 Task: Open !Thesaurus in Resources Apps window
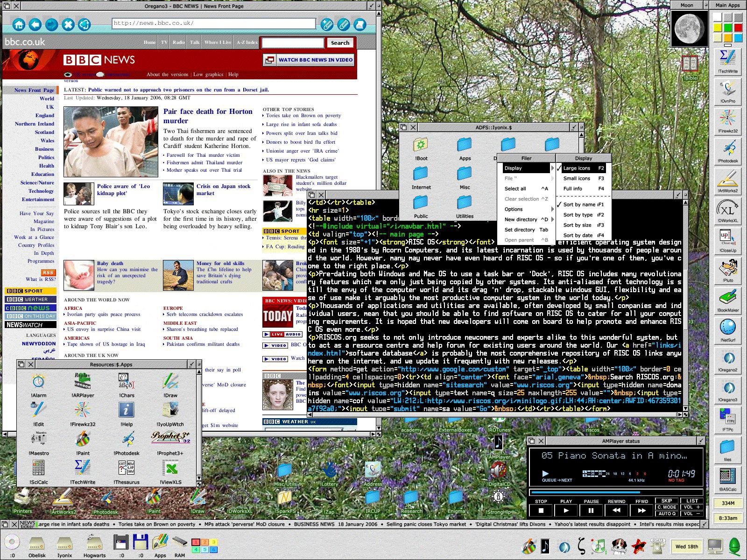(127, 472)
